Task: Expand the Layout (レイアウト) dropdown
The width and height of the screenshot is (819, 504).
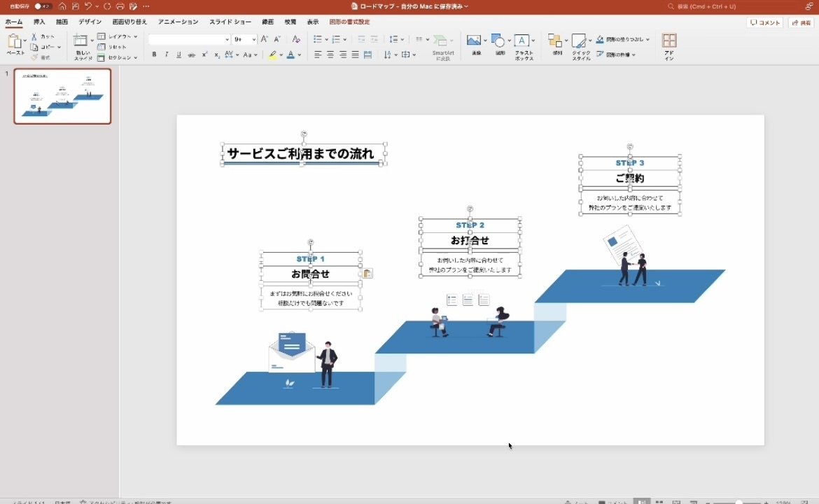Action: tap(136, 36)
